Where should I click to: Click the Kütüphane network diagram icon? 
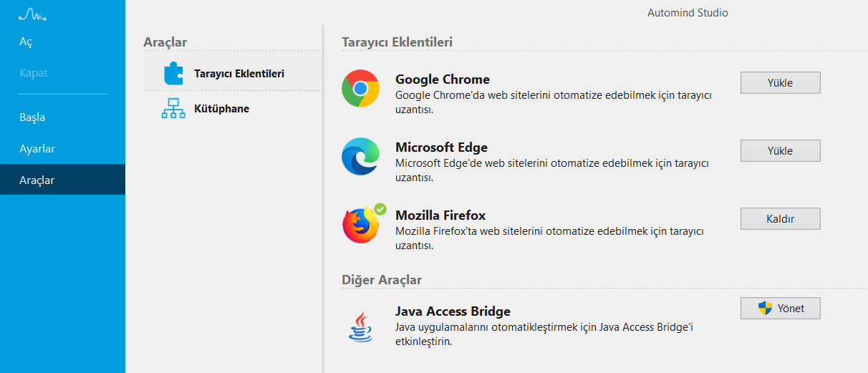point(173,109)
